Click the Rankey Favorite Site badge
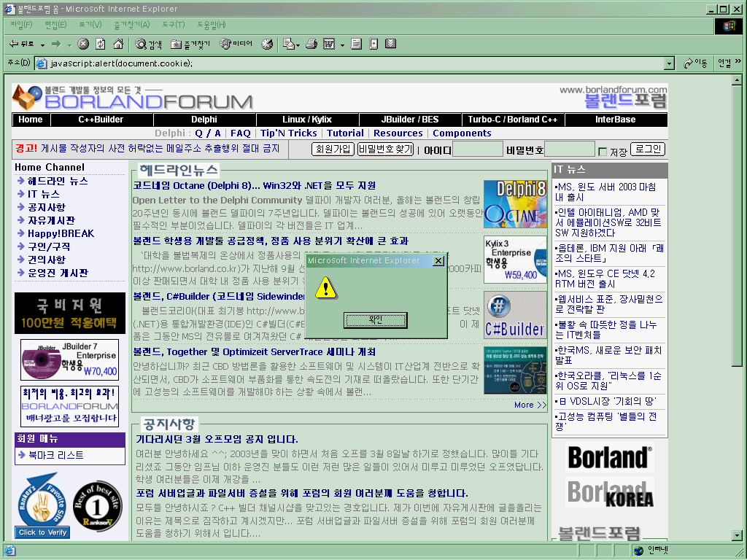Screen dimensions: 747x560 (43, 505)
